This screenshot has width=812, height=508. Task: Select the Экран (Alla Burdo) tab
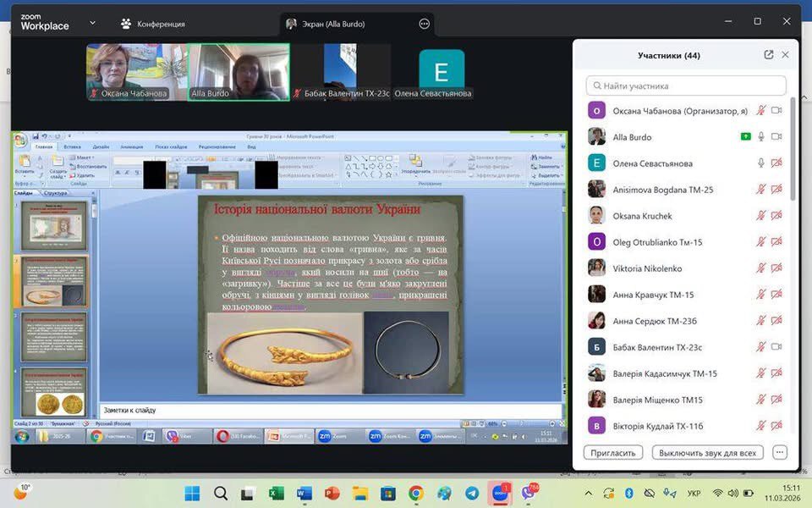(x=335, y=24)
